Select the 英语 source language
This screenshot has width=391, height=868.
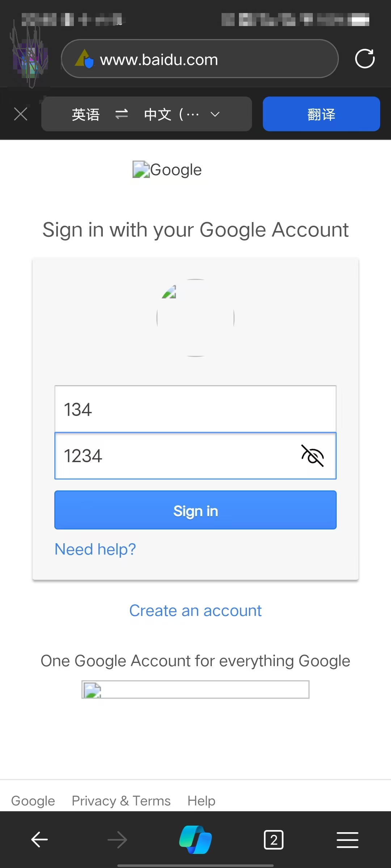86,114
